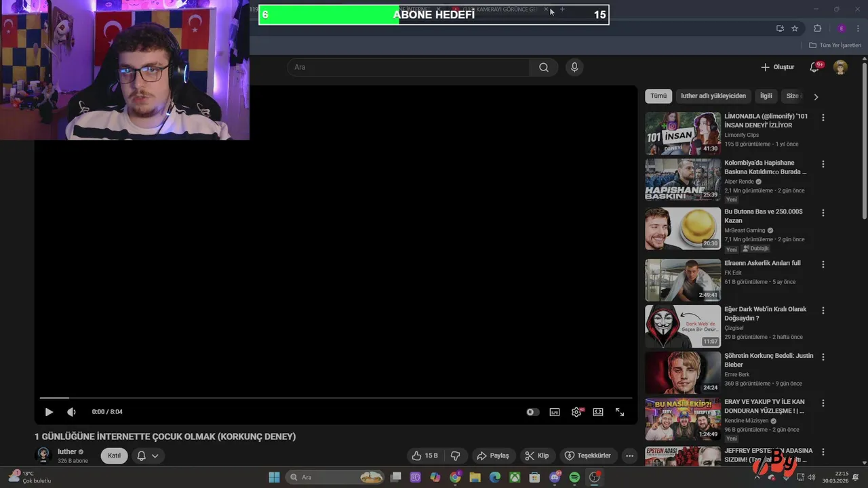Open options for JEFFREY EPSTEIN ADASINA video
868x488 pixels.
pos(823,451)
